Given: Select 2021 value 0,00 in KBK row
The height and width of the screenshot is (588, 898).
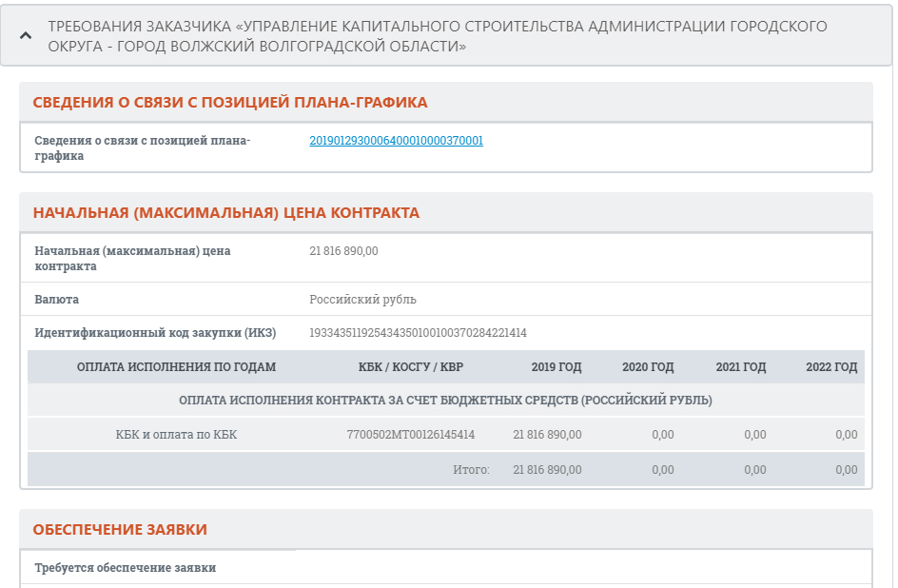Looking at the screenshot, I should [754, 435].
